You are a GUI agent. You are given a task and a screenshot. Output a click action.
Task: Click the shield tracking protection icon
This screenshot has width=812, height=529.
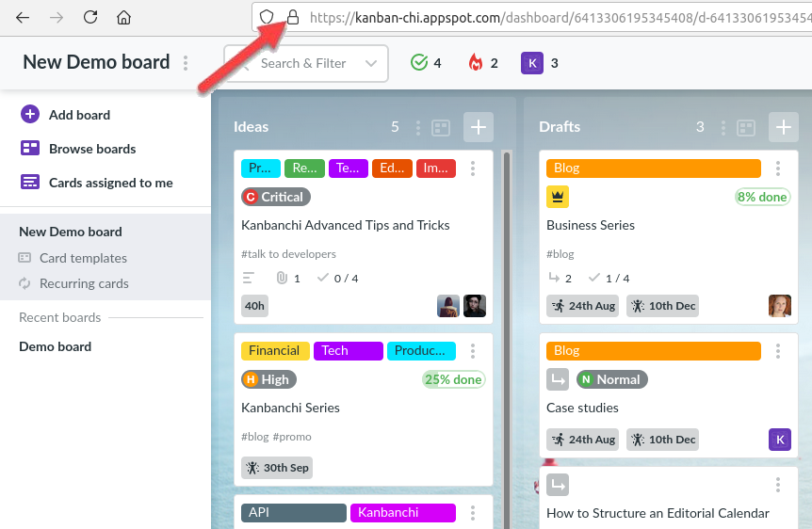coord(267,17)
